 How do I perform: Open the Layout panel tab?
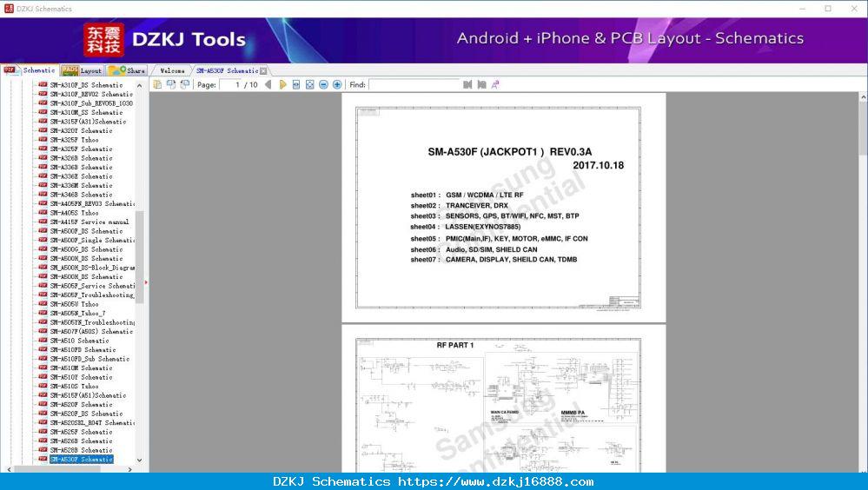[x=82, y=71]
